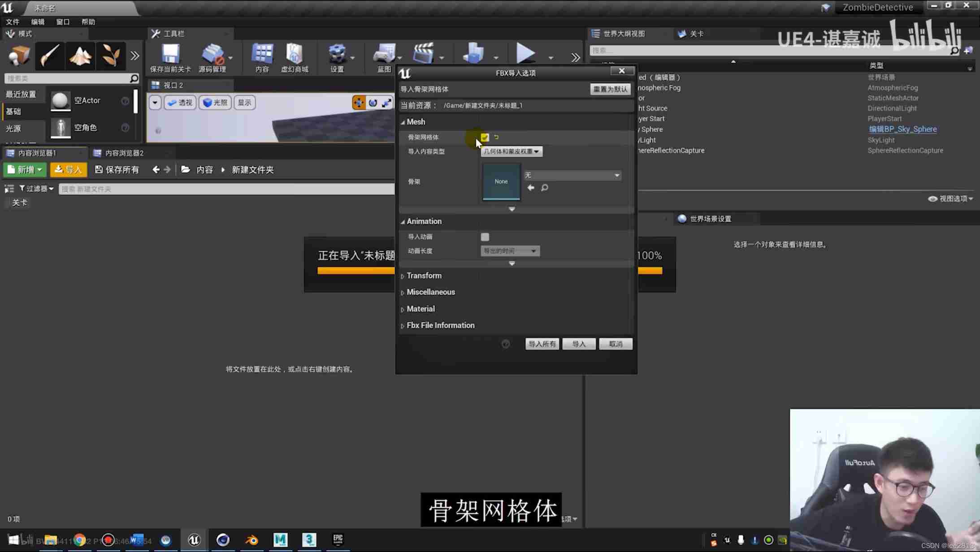Expand the Miscellaneous section
The image size is (980, 552).
pos(403,292)
